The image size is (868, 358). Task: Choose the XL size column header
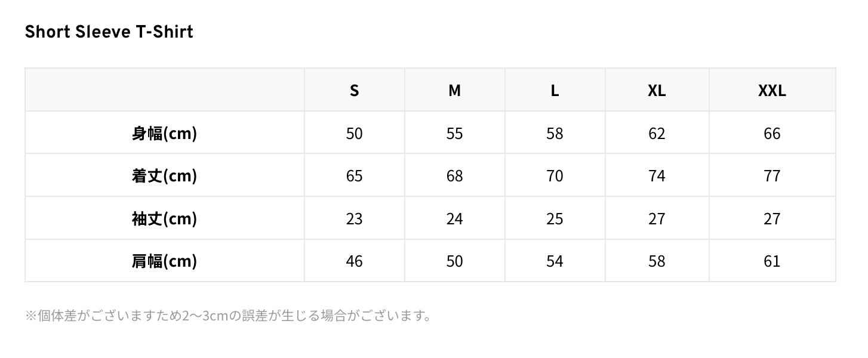click(657, 90)
